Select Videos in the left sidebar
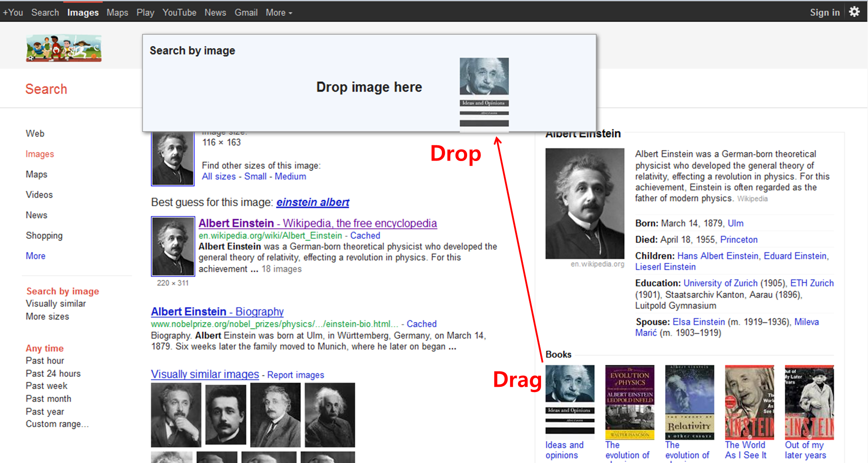 click(x=39, y=195)
